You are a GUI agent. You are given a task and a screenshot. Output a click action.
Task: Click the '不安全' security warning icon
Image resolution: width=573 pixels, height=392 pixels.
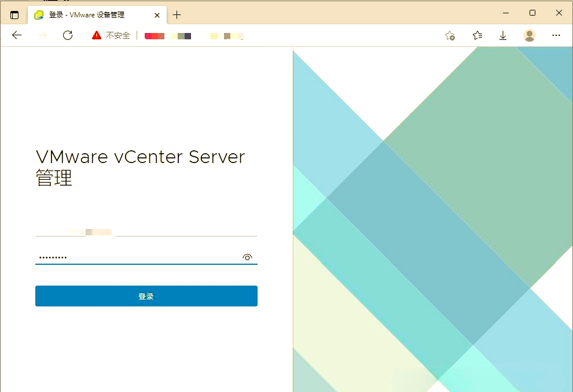96,35
